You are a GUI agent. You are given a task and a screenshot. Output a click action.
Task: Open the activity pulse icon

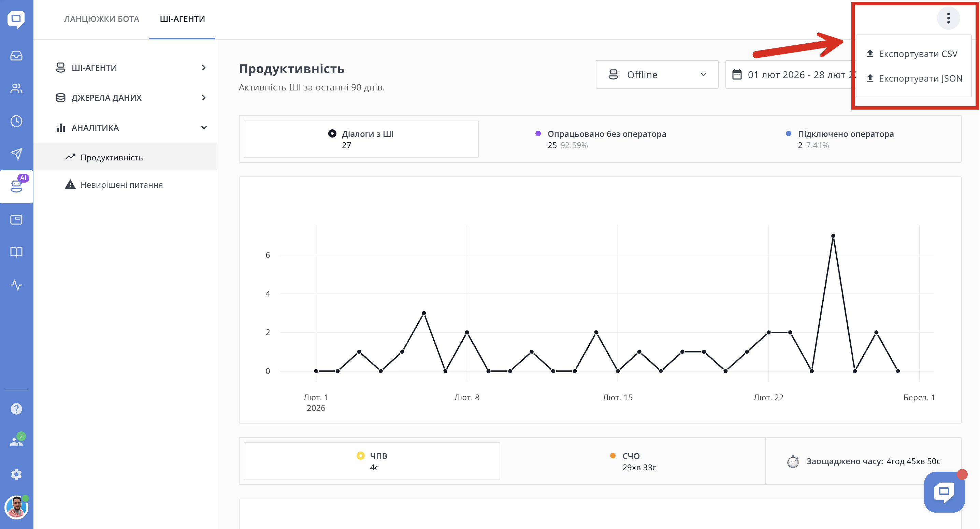tap(16, 285)
